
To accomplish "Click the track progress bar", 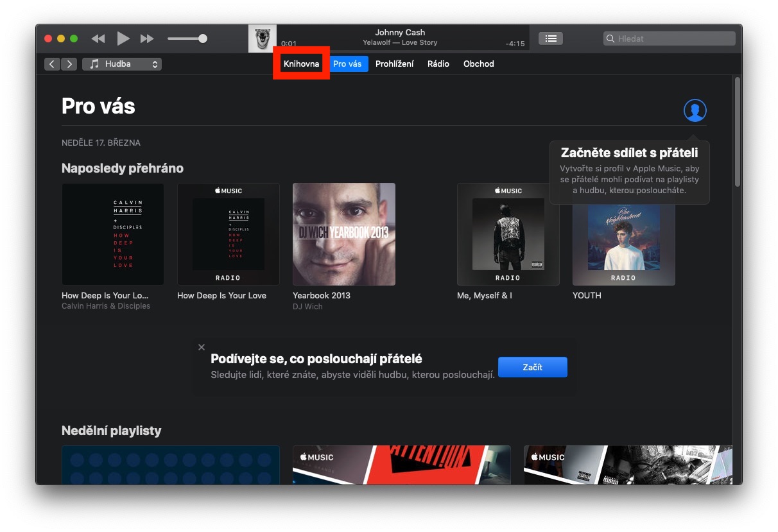I will [403, 51].
